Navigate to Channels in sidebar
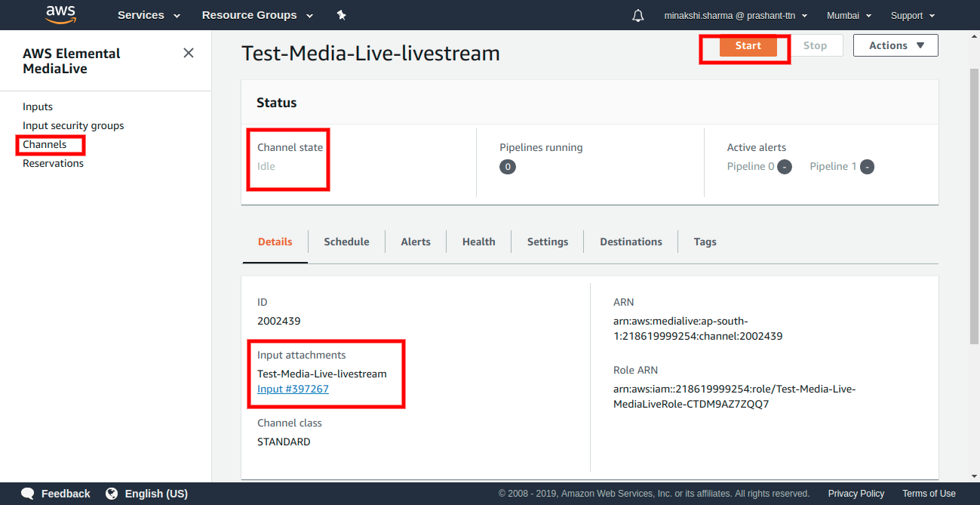Viewport: 980px width, 505px height. coord(45,144)
